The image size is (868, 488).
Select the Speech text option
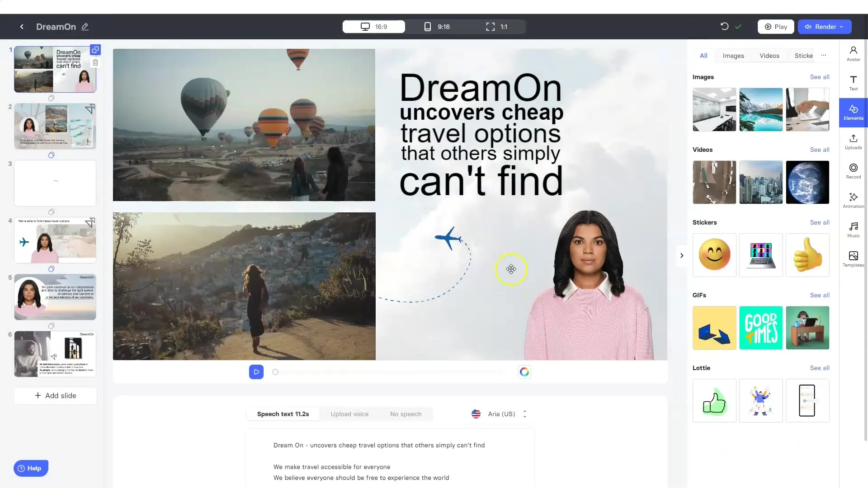(283, 414)
